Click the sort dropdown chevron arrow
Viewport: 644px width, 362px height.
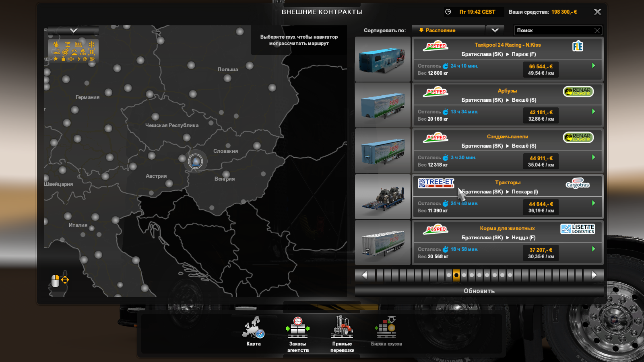pyautogui.click(x=495, y=31)
